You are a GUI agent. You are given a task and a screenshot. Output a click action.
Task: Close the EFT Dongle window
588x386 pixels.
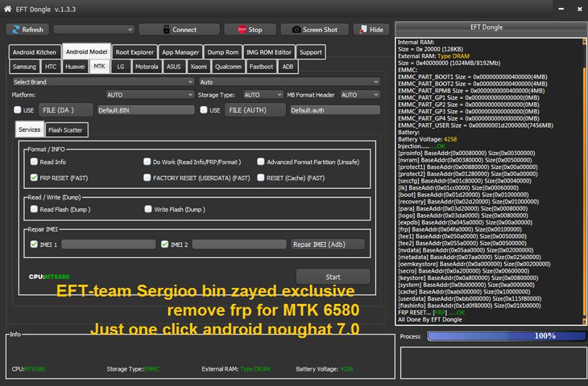pyautogui.click(x=580, y=9)
